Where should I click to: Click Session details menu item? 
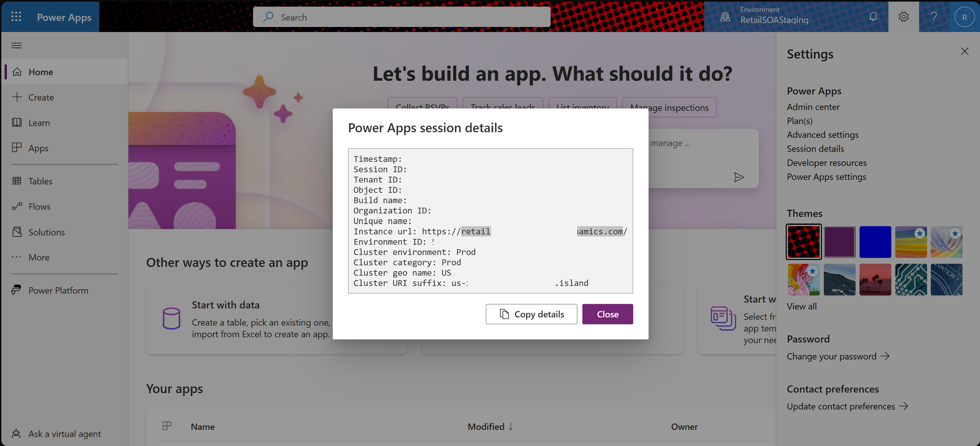(815, 149)
